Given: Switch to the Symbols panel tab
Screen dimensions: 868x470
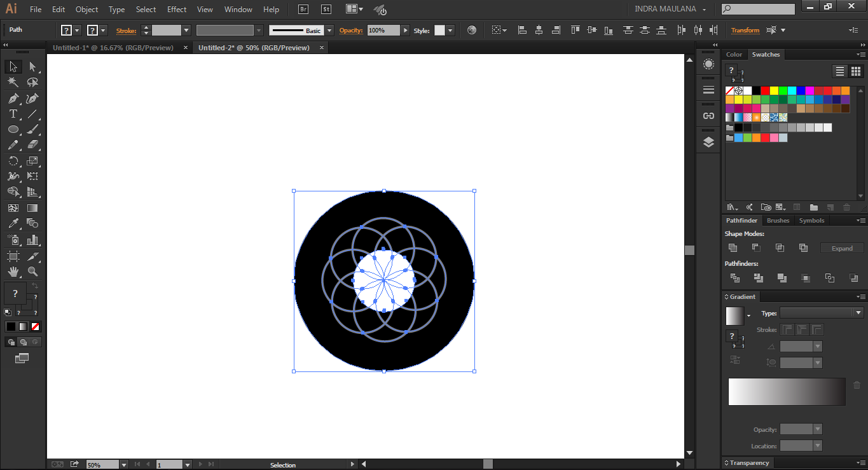Looking at the screenshot, I should tap(811, 221).
